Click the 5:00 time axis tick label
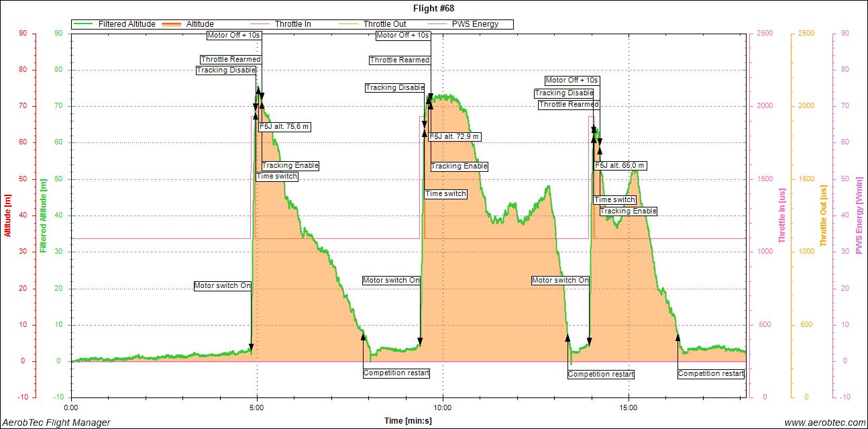 [x=257, y=407]
